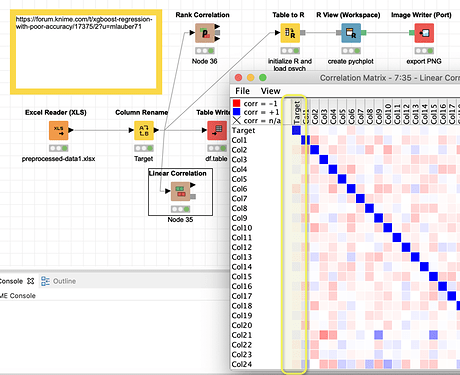Open the View menu in Correlation Matrix

[270, 91]
